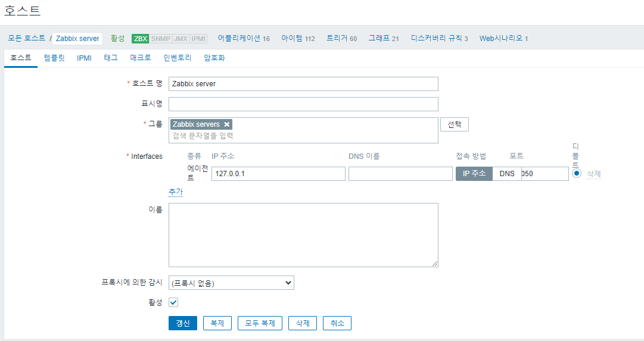The width and height of the screenshot is (644, 341).
Task: Open the 태그 tab
Action: click(x=110, y=58)
